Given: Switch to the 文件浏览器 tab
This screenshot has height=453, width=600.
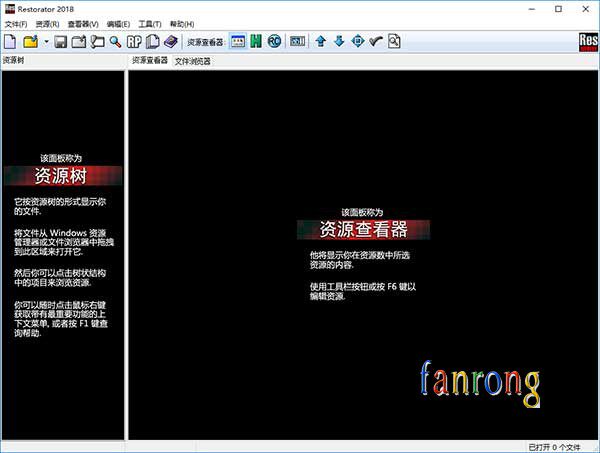Looking at the screenshot, I should [192, 61].
